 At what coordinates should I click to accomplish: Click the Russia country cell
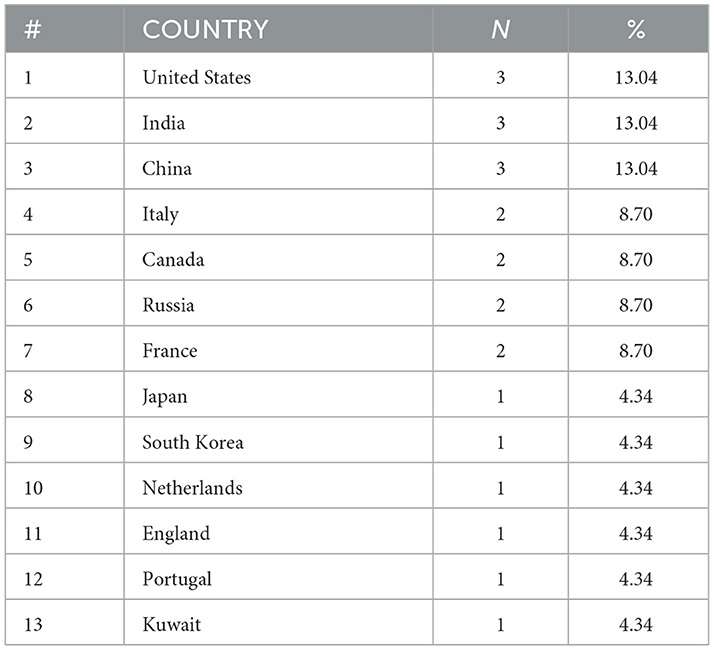pos(168,305)
